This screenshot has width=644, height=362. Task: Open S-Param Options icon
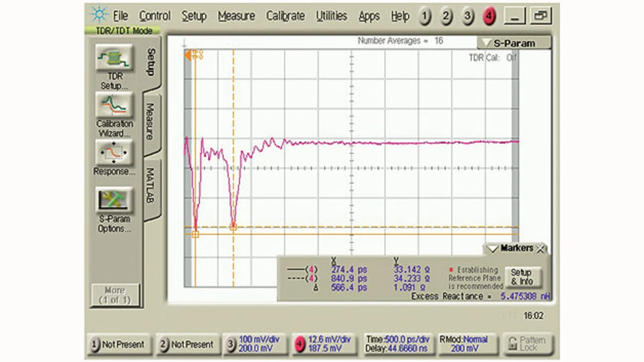pos(114,200)
